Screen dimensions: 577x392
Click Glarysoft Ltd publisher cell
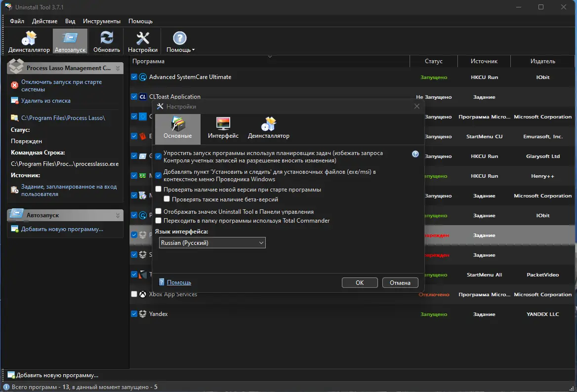click(543, 157)
